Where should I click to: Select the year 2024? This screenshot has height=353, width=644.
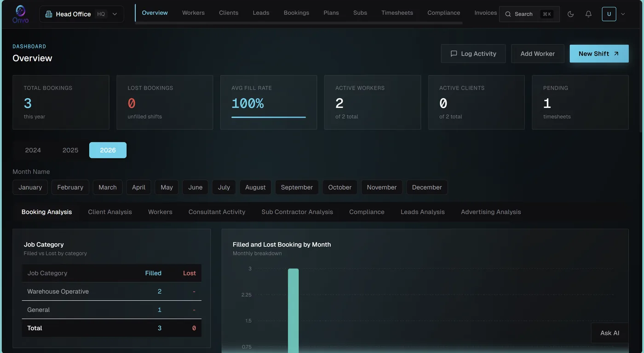[33, 150]
